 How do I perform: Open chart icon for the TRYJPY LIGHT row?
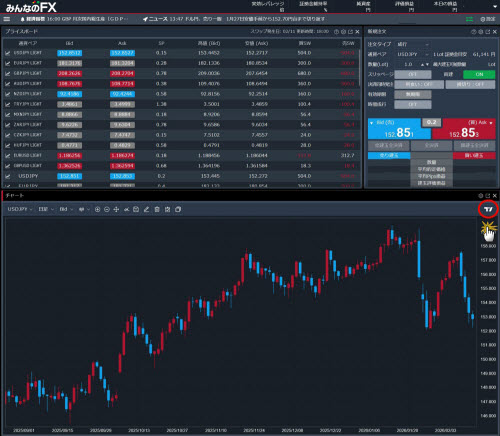pyautogui.click(x=7, y=104)
